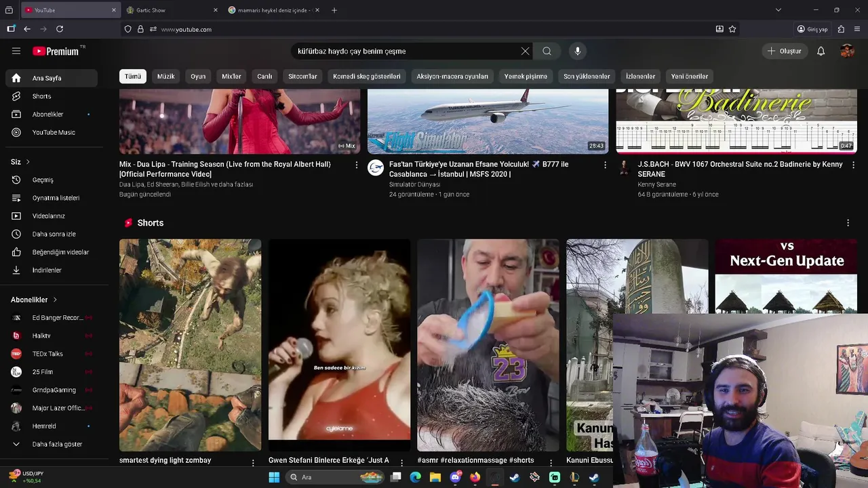The width and height of the screenshot is (868, 488).
Task: Clear the search box with the X icon
Action: [525, 51]
